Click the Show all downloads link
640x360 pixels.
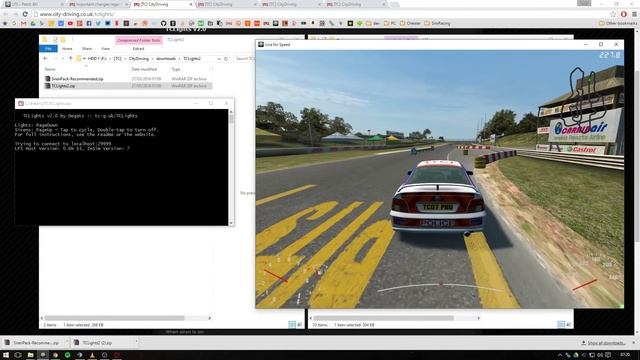(606, 343)
